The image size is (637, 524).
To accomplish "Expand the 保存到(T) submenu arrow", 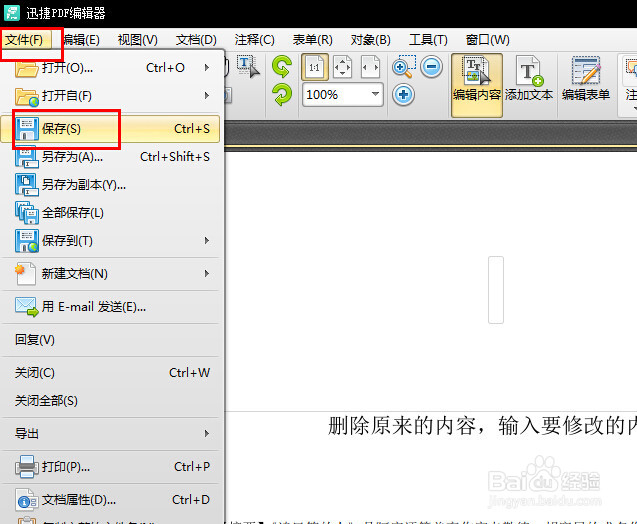I will coord(207,241).
